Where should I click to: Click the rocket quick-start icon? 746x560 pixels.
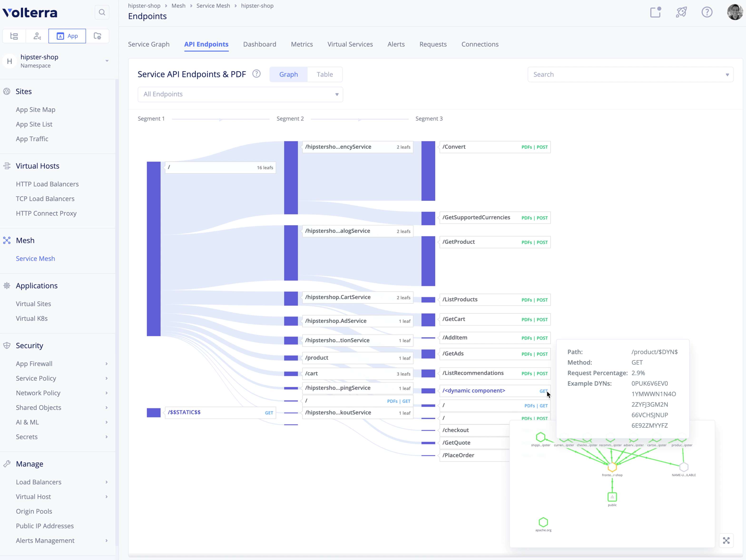(x=681, y=12)
